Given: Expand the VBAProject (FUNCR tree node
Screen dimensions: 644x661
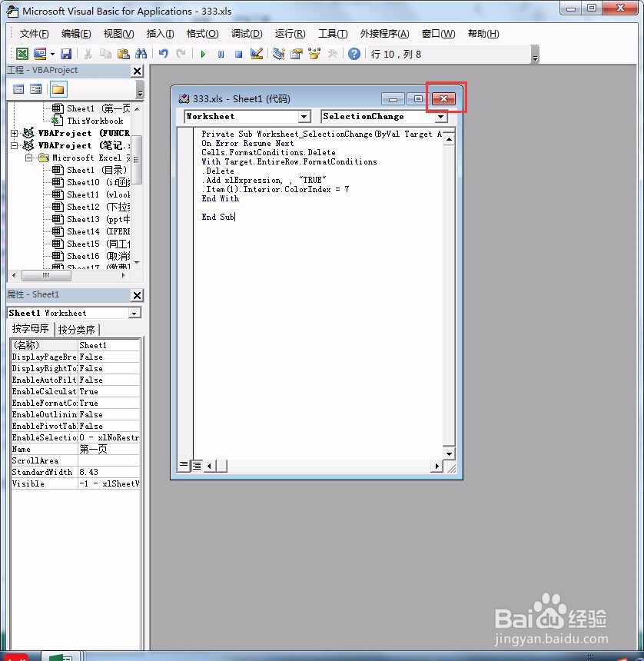Looking at the screenshot, I should point(14,133).
